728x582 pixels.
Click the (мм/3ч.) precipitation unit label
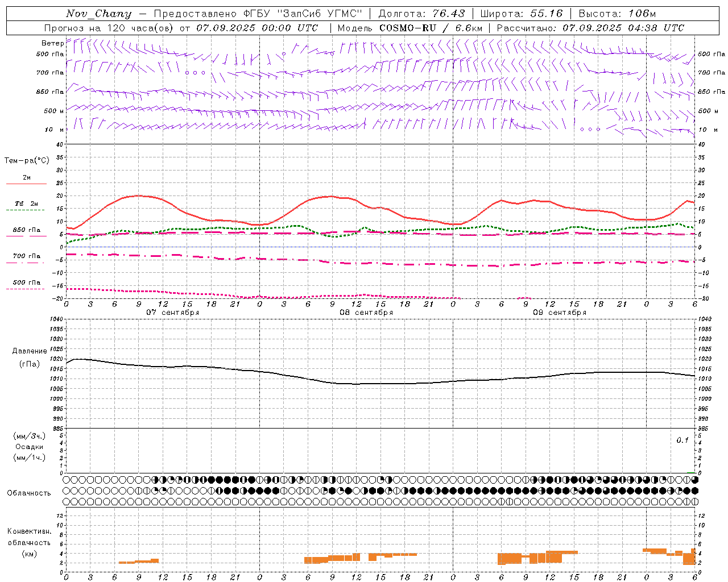[x=30, y=436]
